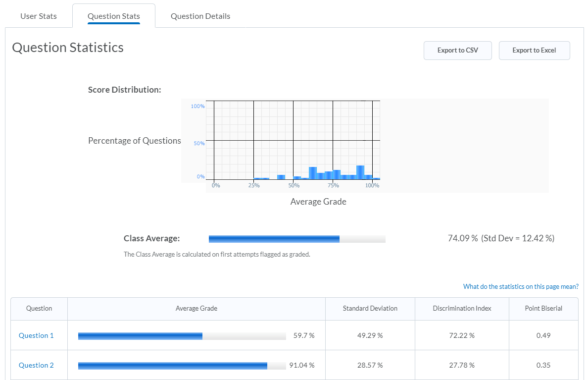Export statistics to CSV
The image size is (588, 380).
point(457,51)
